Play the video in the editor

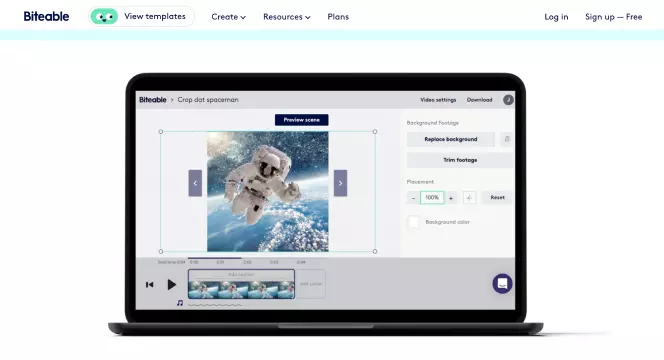172,285
